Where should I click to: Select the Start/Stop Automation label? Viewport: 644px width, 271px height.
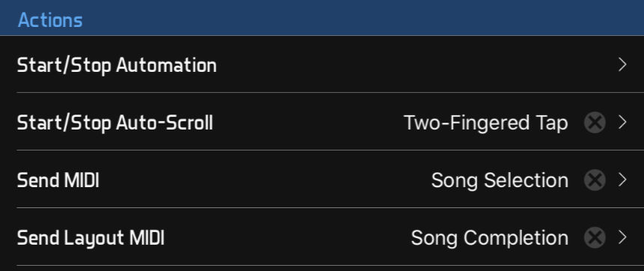pyautogui.click(x=117, y=65)
